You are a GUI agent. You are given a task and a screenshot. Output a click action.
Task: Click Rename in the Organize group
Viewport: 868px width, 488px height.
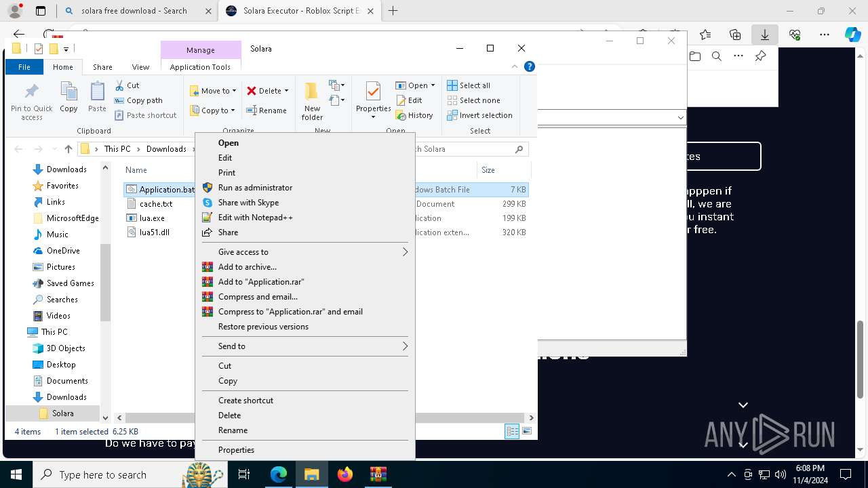click(267, 110)
